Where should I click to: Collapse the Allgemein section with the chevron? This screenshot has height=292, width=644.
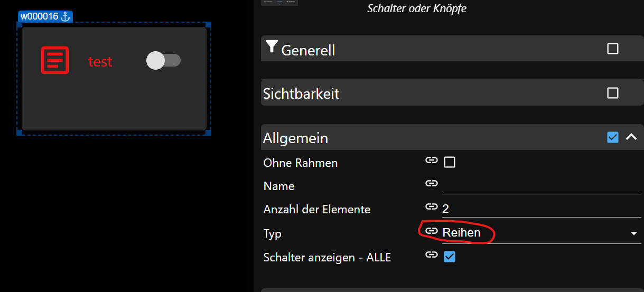(x=631, y=137)
